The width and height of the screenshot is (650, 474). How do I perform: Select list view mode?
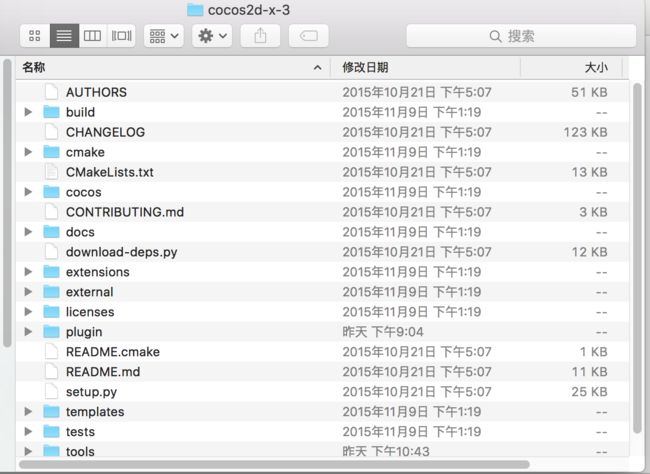tap(64, 36)
